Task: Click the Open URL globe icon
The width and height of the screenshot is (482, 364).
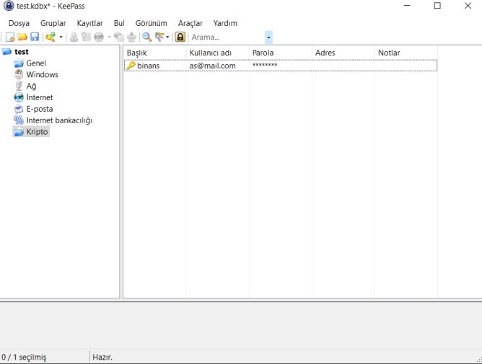Action: pos(99,37)
